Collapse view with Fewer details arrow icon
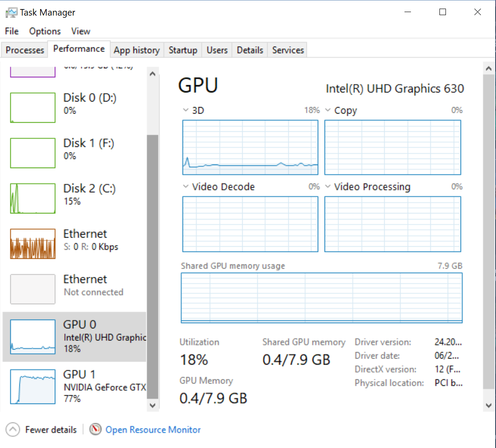This screenshot has width=496, height=448. [13, 429]
